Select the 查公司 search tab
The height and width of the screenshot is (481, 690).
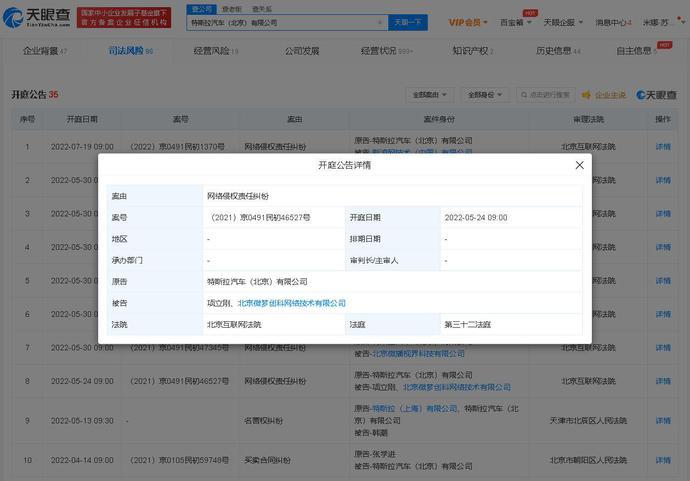click(201, 9)
